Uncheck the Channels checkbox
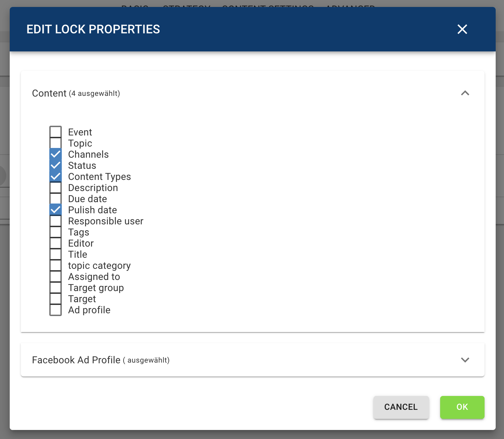This screenshot has height=439, width=504. click(x=56, y=154)
